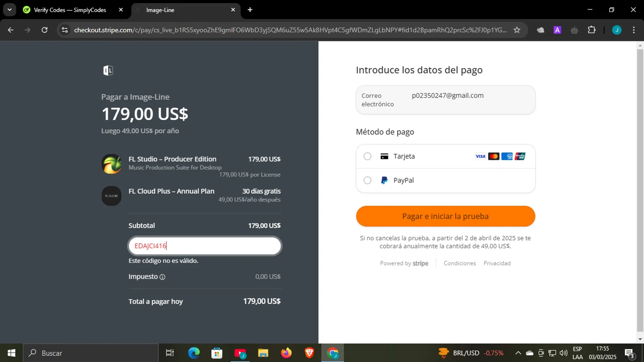Go back to previous page
Viewport: 644px width, 362px height.
[x=11, y=30]
